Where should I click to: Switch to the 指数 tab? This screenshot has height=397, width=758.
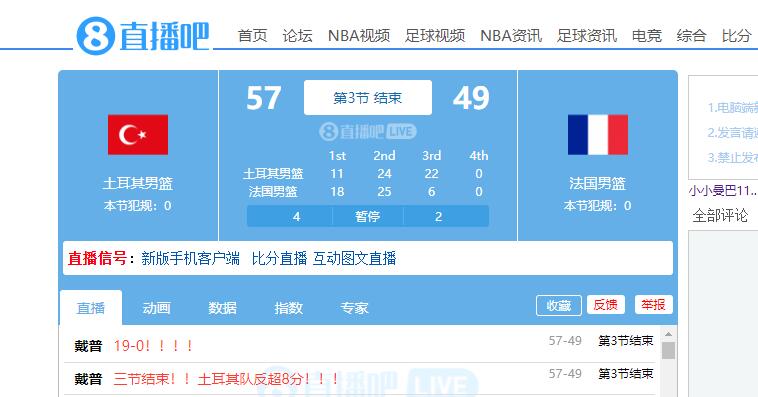(289, 308)
